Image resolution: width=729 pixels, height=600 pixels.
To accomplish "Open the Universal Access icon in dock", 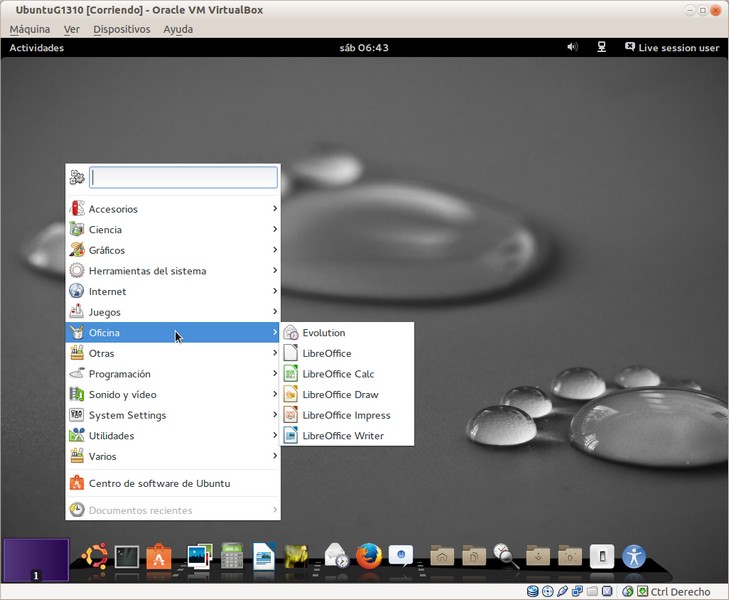I will tap(634, 556).
